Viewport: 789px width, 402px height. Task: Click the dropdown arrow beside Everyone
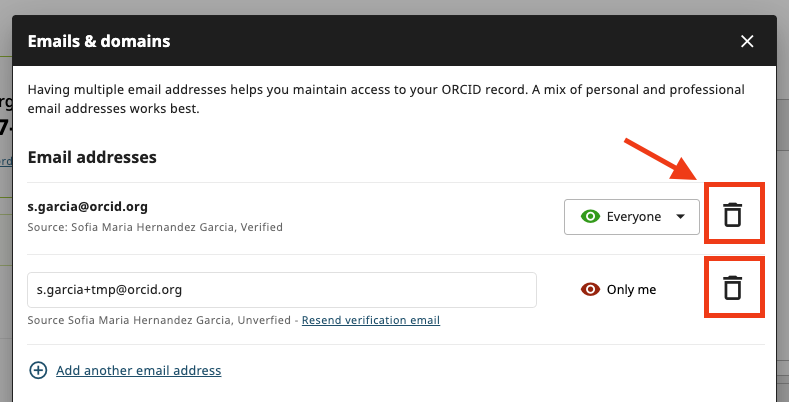click(x=681, y=216)
